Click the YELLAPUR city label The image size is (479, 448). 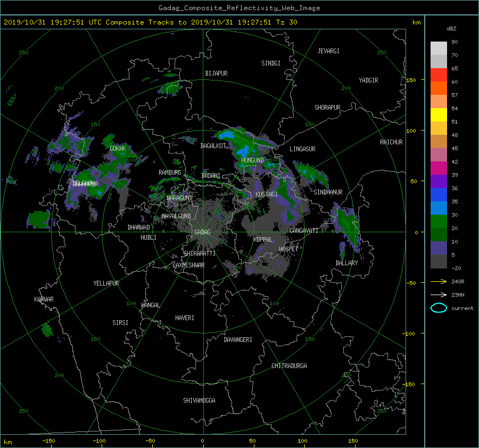coord(106,283)
